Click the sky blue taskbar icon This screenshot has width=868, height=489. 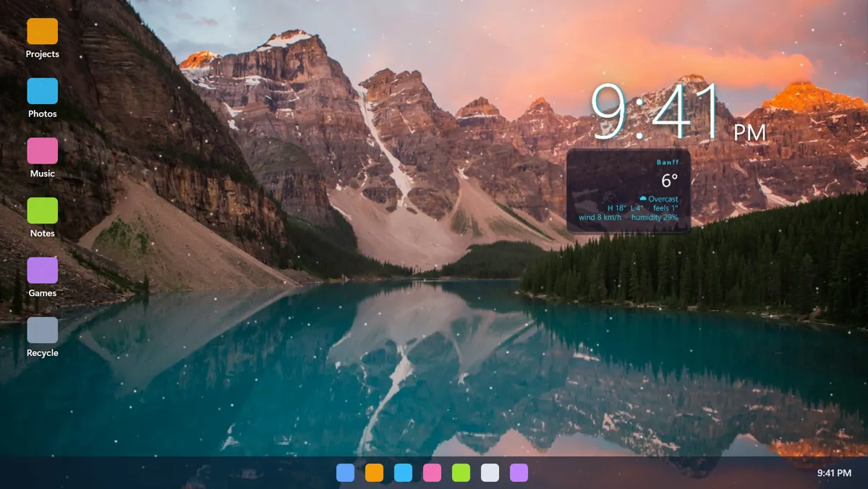pyautogui.click(x=403, y=473)
